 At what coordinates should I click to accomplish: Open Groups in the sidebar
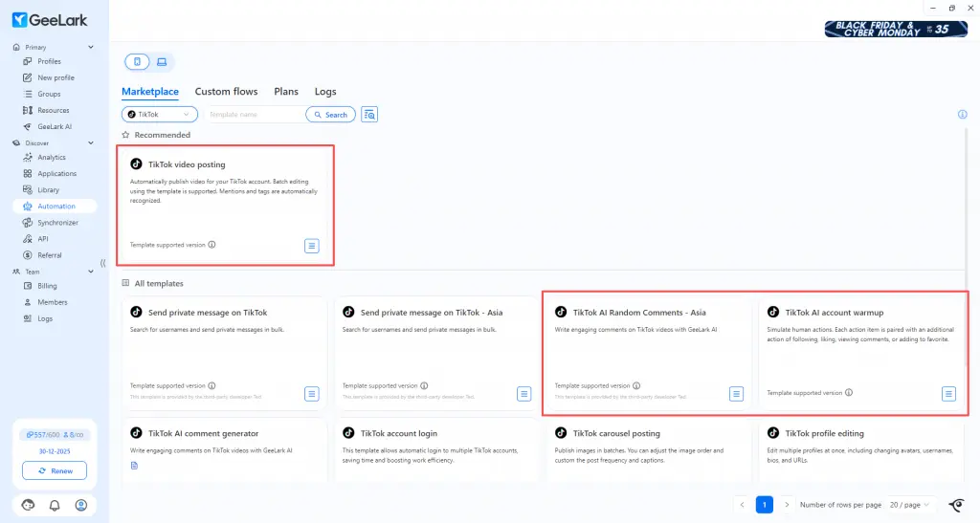pos(49,94)
